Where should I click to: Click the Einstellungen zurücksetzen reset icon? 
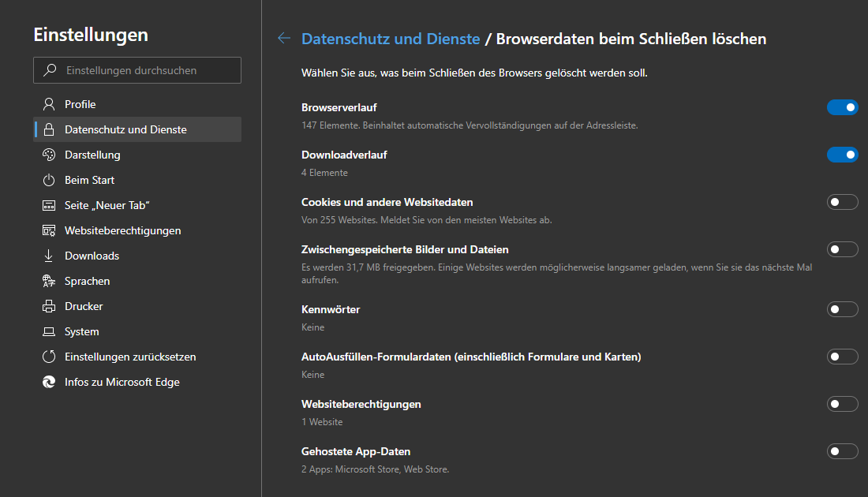coord(49,357)
